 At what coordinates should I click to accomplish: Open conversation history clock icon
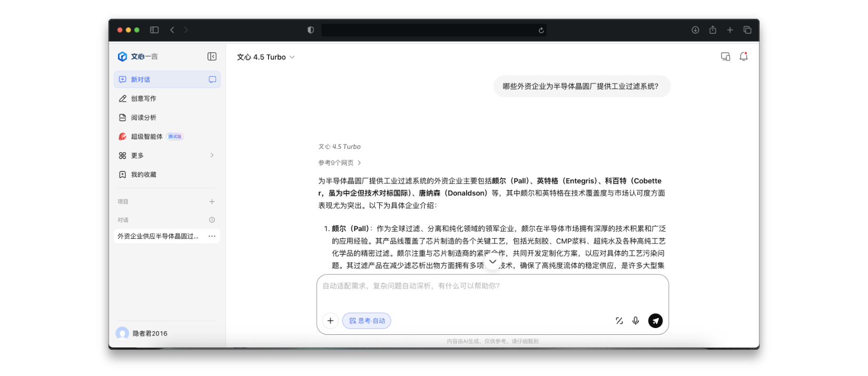tap(212, 220)
